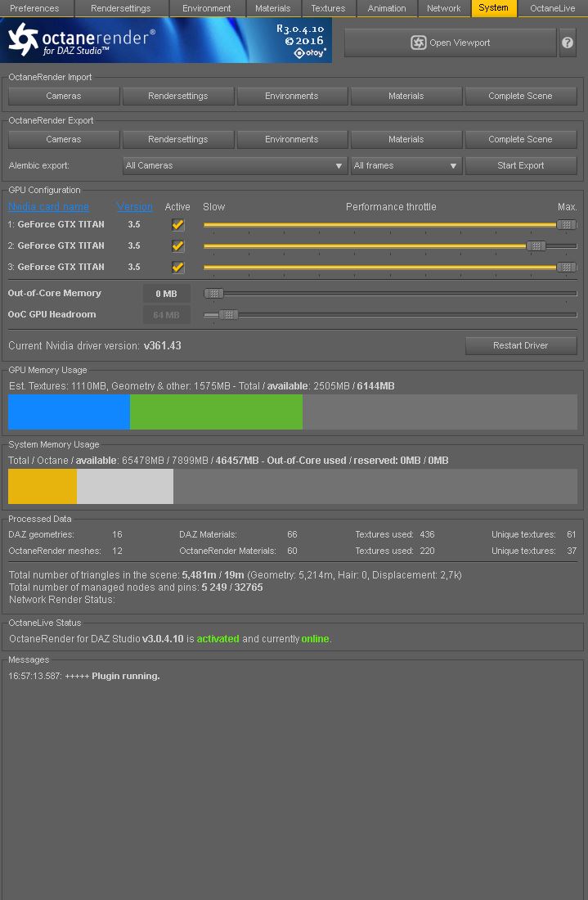Viewport: 588px width, 900px height.
Task: Open the Materials tab
Action: pyautogui.click(x=272, y=8)
